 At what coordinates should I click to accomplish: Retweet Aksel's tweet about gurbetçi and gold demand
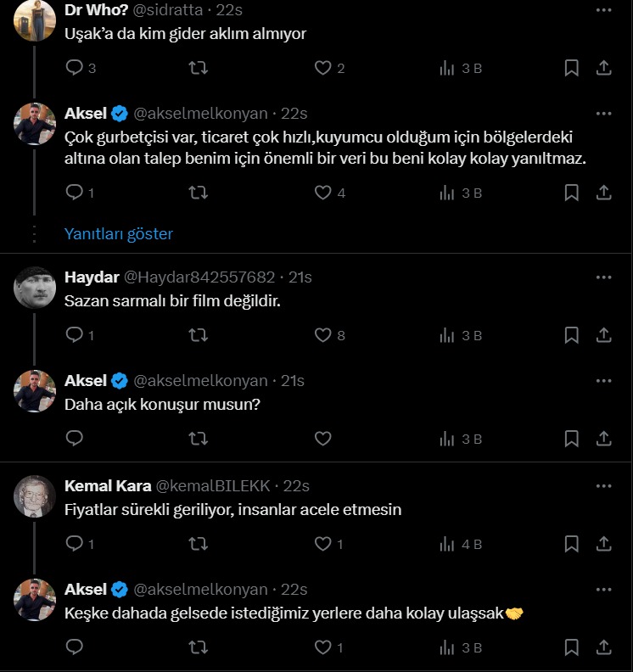[198, 193]
